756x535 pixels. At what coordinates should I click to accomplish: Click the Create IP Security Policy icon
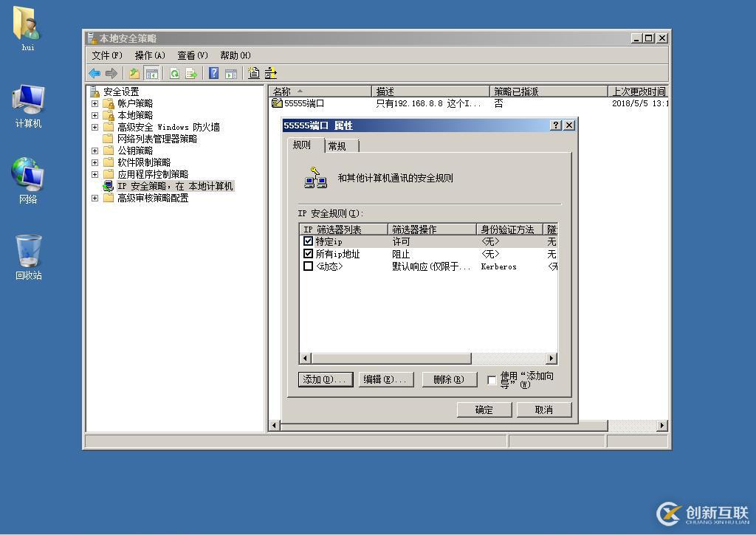(x=254, y=73)
